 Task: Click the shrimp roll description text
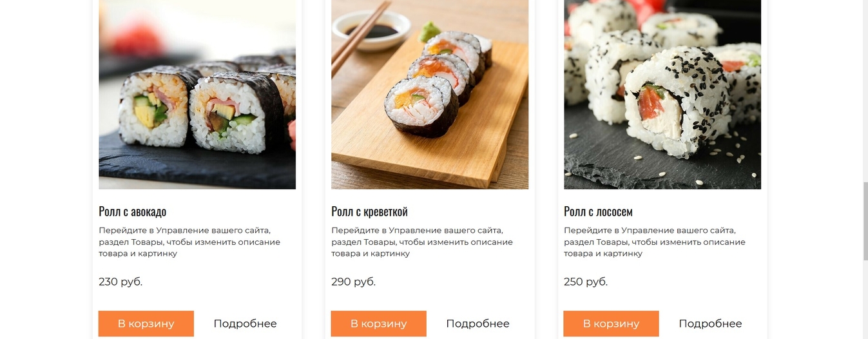pyautogui.click(x=422, y=242)
